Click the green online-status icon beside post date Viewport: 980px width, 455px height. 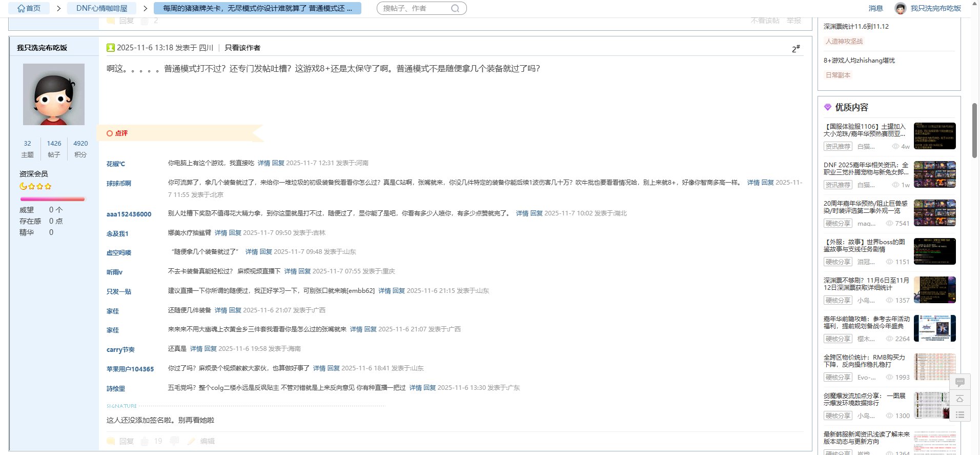[110, 48]
